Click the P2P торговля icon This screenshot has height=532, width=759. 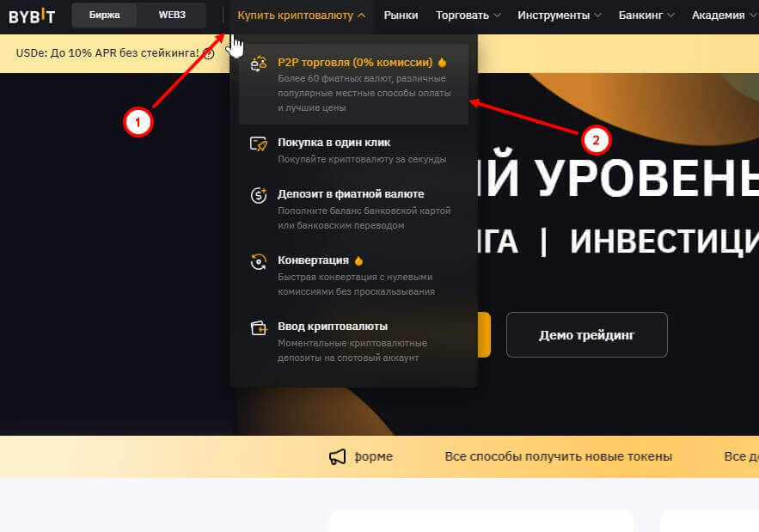point(259,64)
